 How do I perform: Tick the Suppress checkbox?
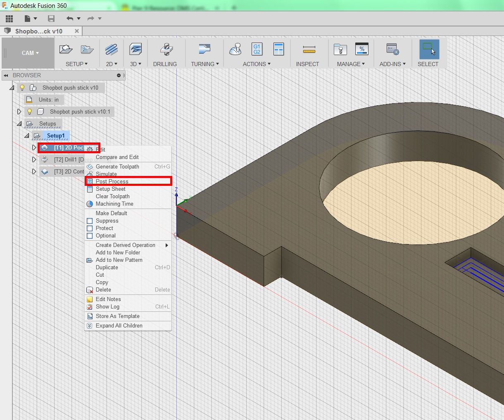pos(90,221)
